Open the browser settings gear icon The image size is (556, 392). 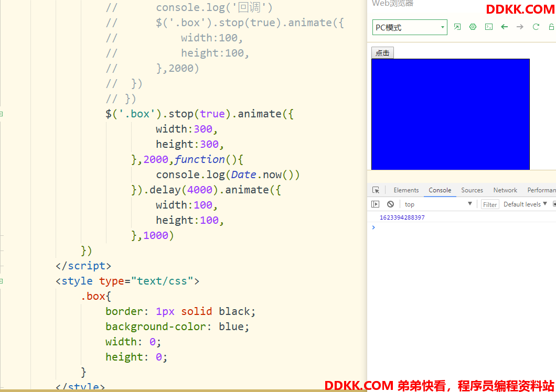473,27
